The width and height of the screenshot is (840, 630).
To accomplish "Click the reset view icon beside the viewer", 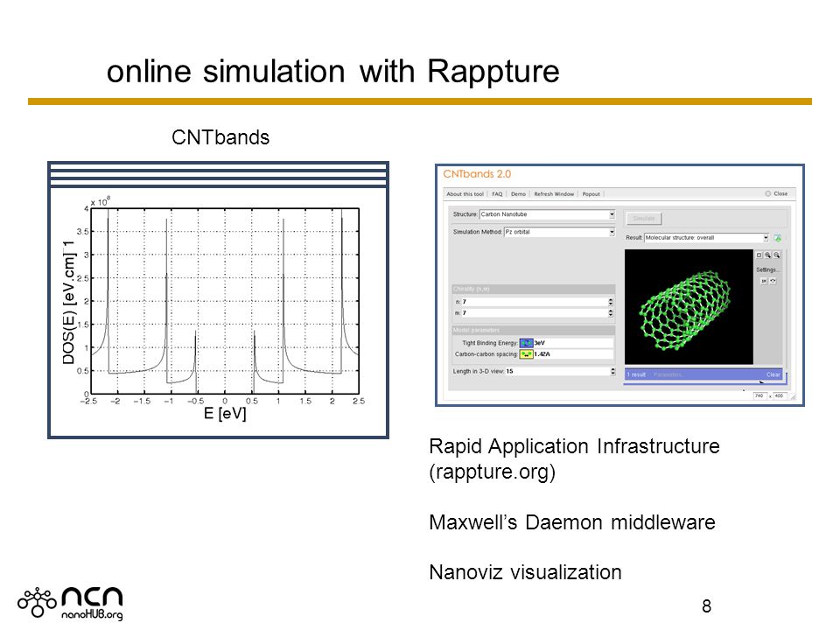I will click(x=759, y=255).
